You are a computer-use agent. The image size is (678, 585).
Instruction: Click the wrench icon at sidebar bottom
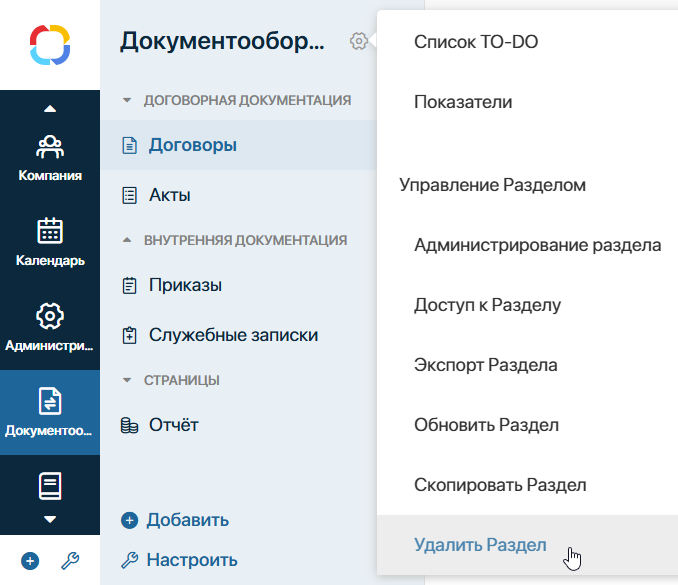pos(70,561)
